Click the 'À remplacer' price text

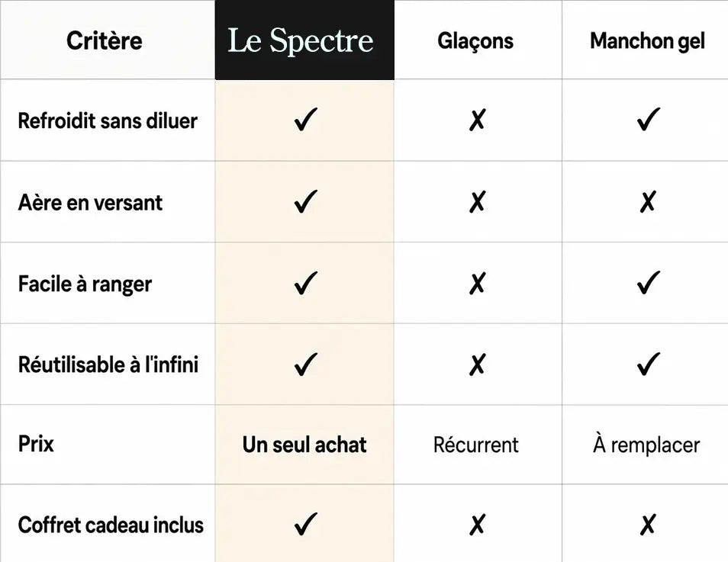pyautogui.click(x=646, y=444)
